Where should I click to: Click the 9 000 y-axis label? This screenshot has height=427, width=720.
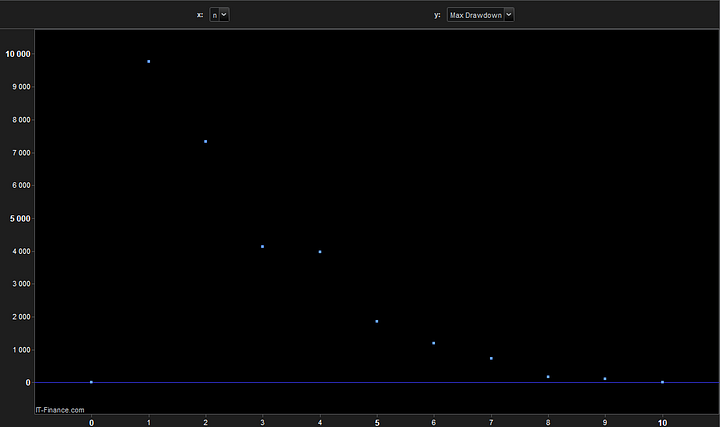[21, 87]
